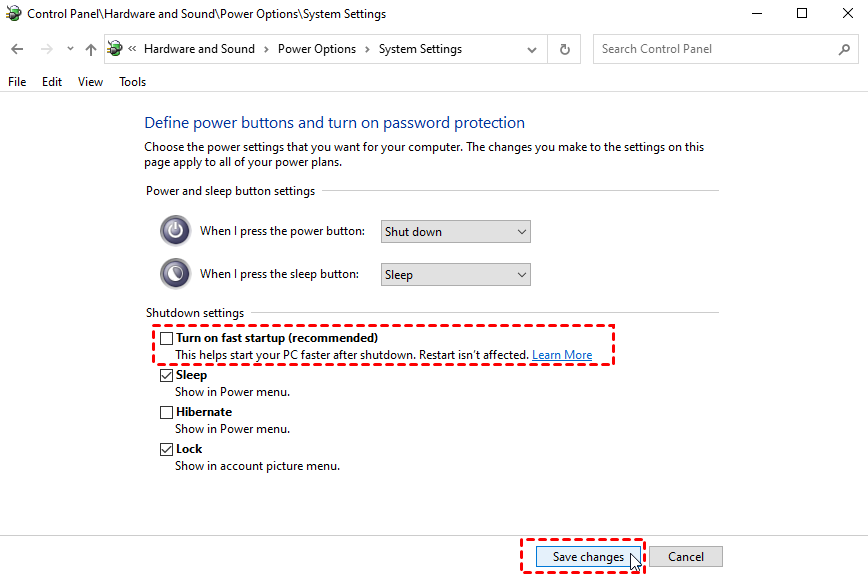Click the search magnifier icon

pyautogui.click(x=844, y=49)
